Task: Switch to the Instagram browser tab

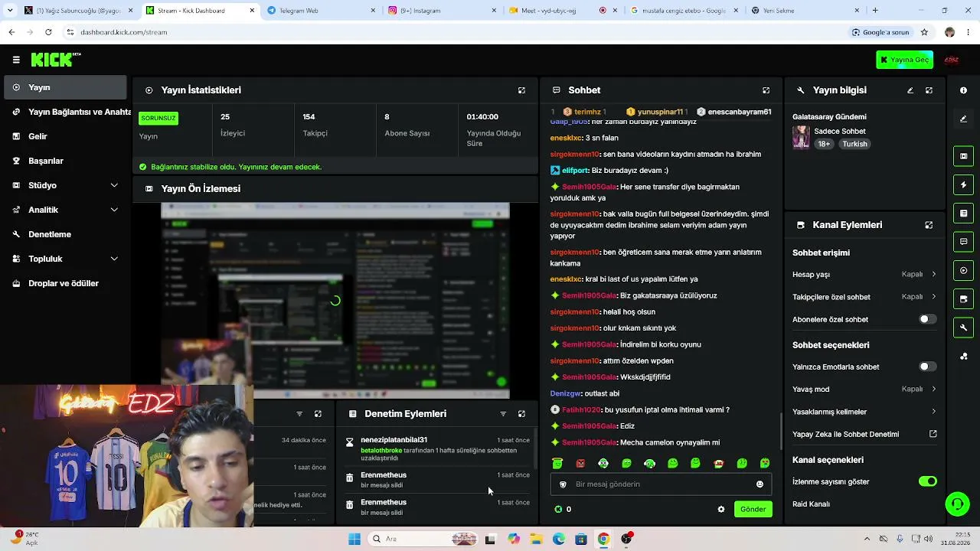Action: click(x=442, y=11)
